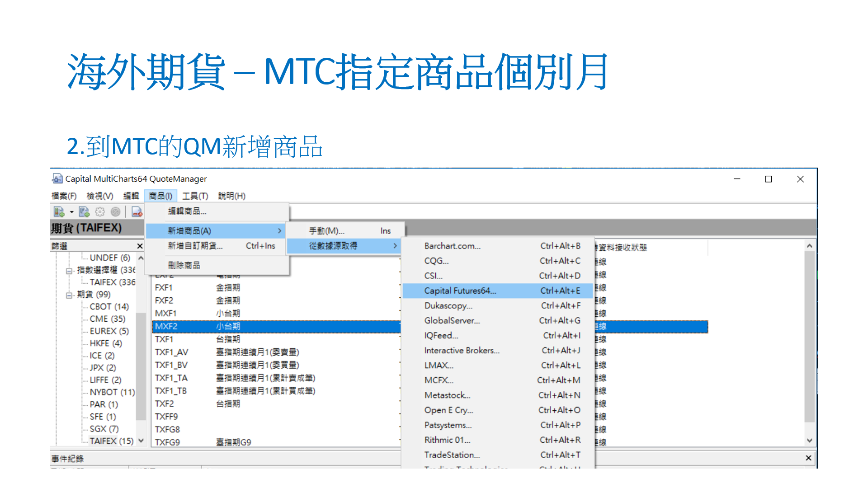Close the 篩選 filter panel

(x=140, y=246)
